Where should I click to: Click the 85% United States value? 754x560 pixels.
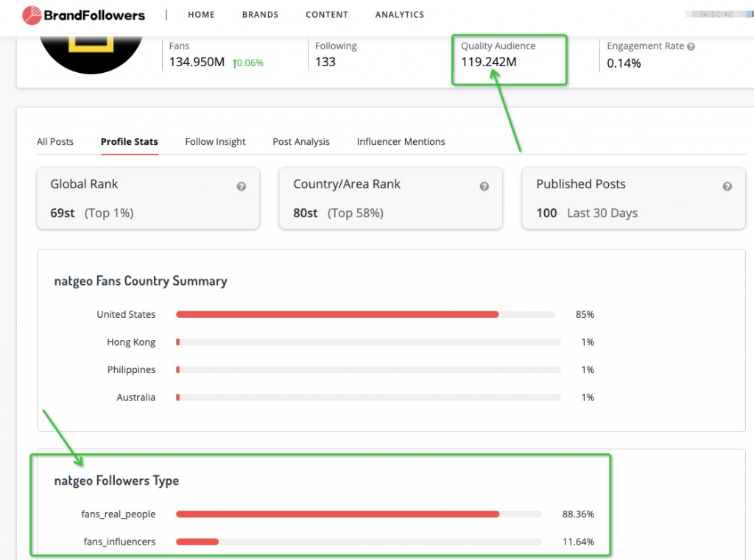click(x=585, y=314)
